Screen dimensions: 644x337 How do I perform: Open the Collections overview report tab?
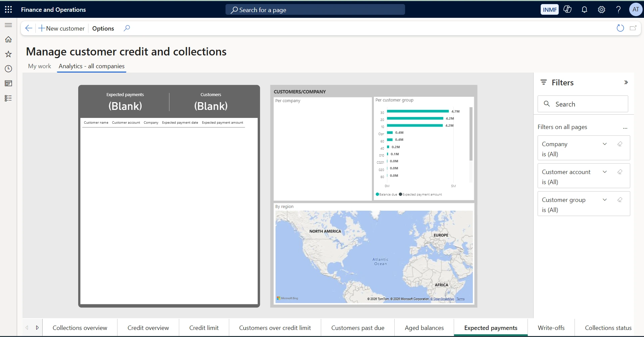click(80, 328)
